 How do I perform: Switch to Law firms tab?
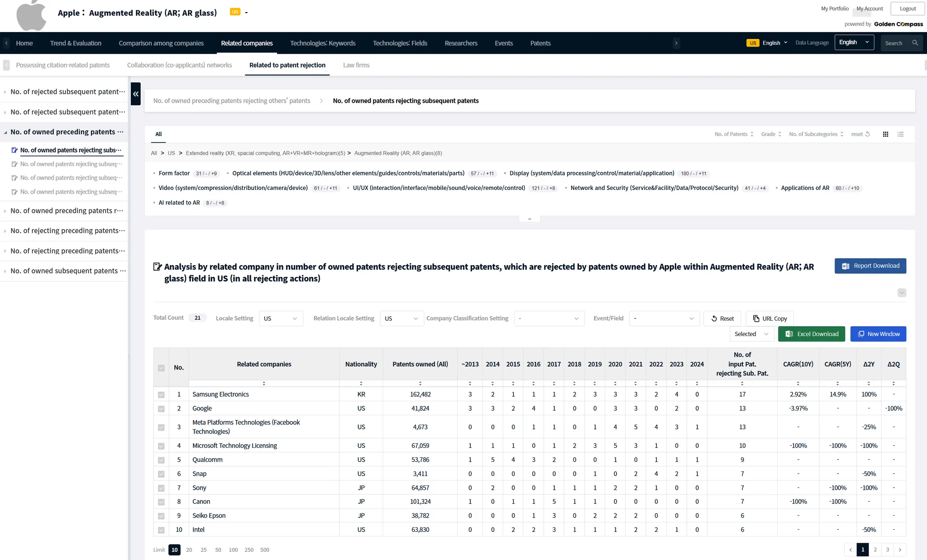356,65
